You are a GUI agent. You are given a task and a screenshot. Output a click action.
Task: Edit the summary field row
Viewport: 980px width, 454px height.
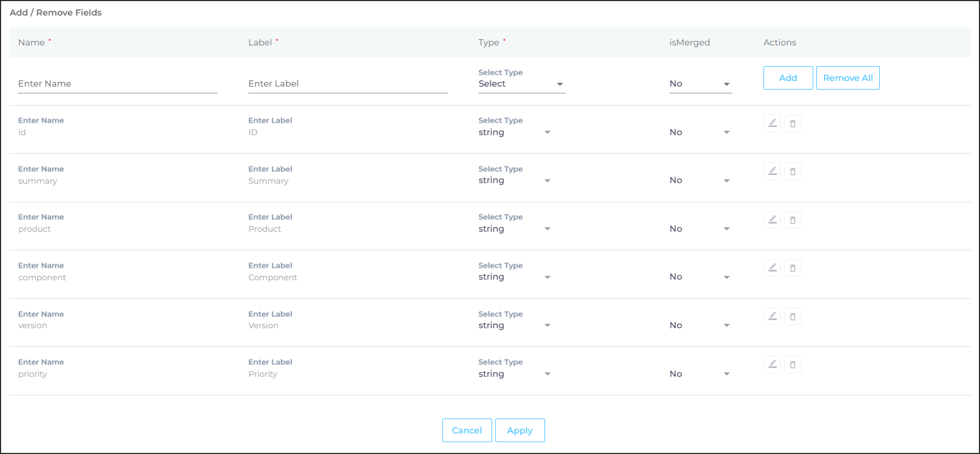[x=772, y=171]
